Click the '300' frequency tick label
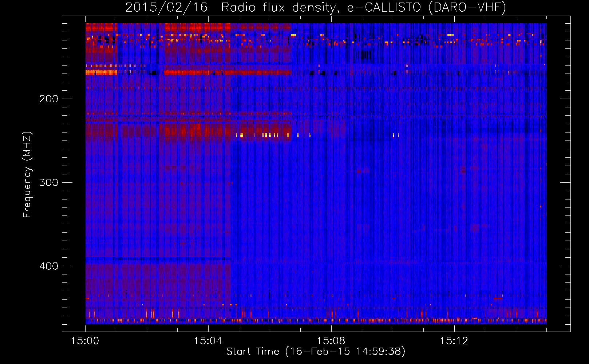This screenshot has height=364, width=589. tap(49, 182)
